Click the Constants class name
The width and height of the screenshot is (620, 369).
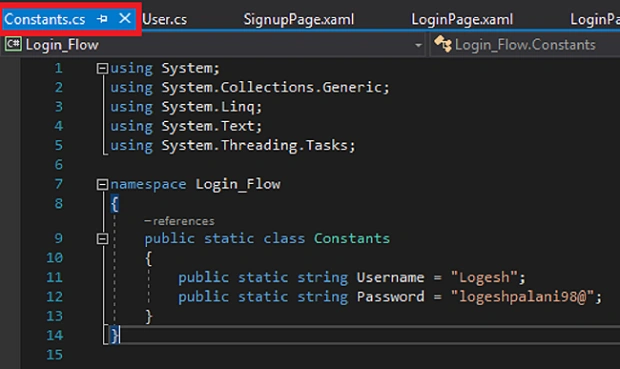click(352, 238)
